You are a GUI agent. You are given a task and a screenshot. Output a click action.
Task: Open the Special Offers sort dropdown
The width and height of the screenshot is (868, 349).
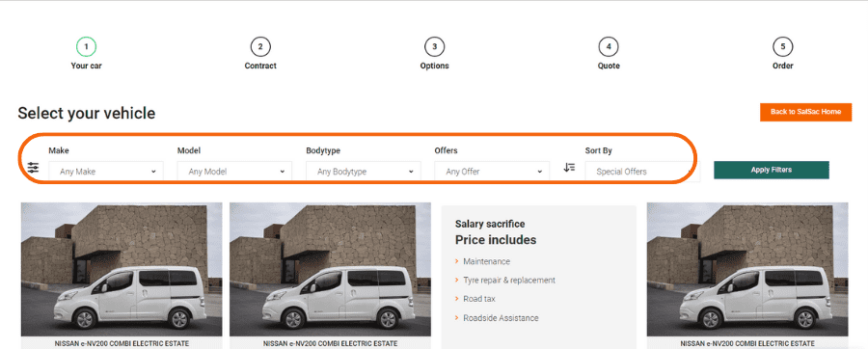[642, 172]
